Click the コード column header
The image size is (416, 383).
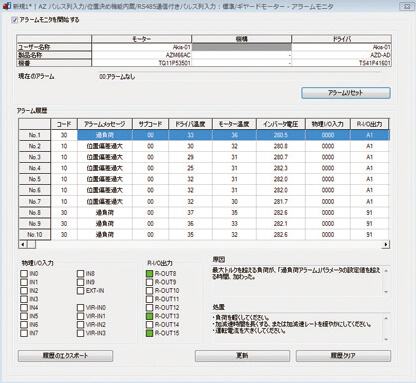tap(64, 124)
